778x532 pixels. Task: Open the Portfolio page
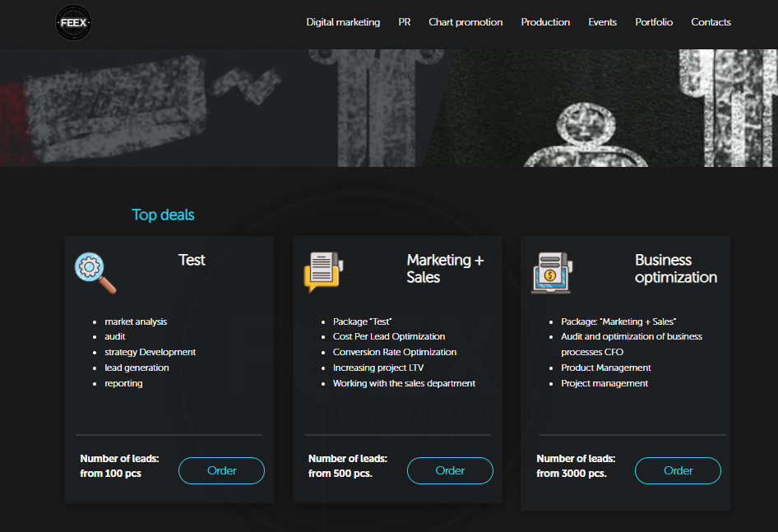(x=654, y=22)
